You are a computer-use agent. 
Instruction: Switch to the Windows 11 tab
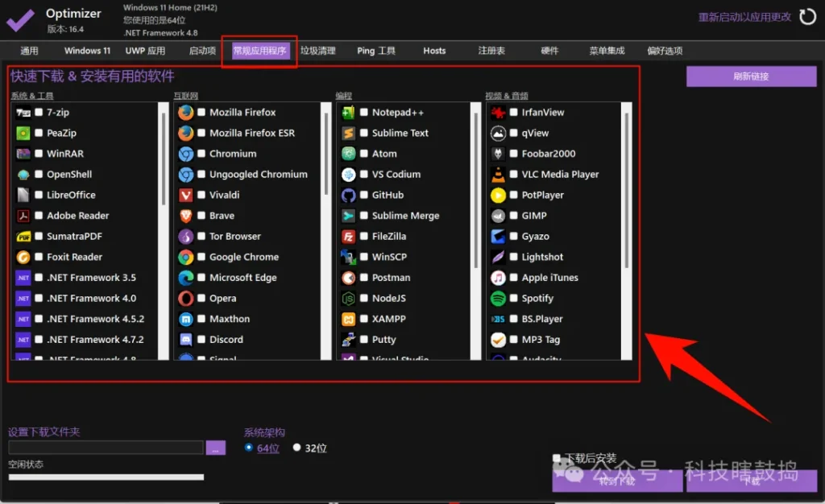[87, 51]
